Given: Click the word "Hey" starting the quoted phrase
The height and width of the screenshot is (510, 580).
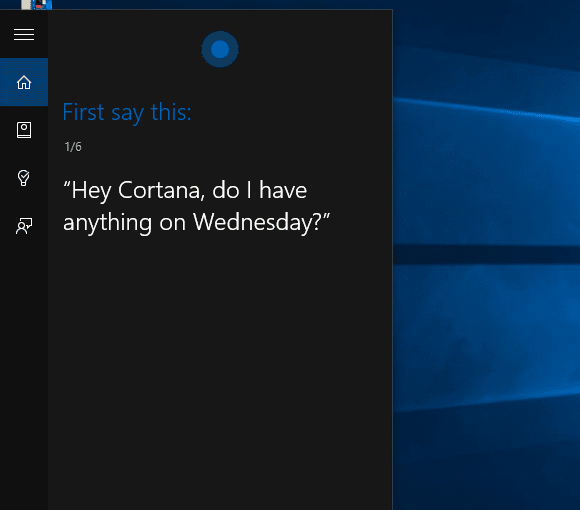Looking at the screenshot, I should click(91, 191).
